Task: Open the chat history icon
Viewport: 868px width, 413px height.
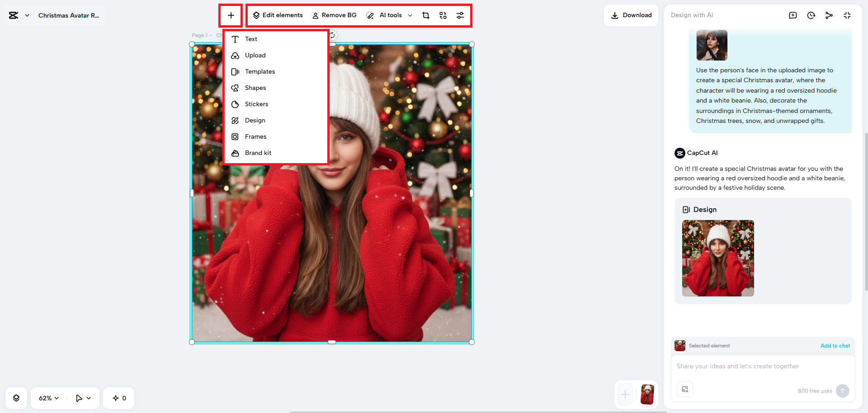Action: 811,15
